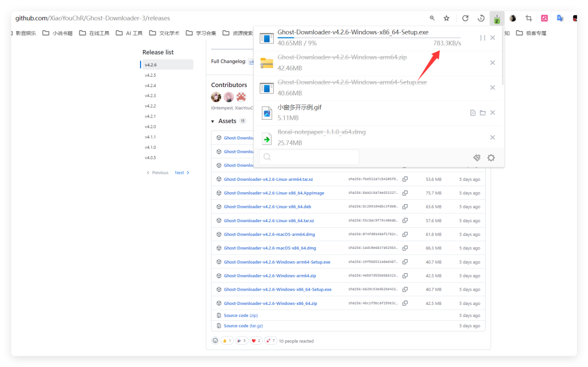The height and width of the screenshot is (367, 588).
Task: Select release v4.2.3 in Release list
Action: coord(150,96)
